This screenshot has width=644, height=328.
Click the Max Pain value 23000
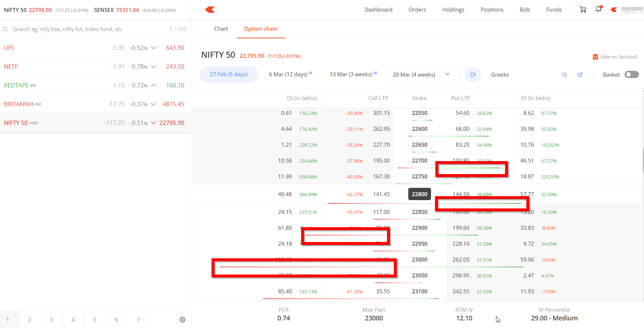[374, 318]
